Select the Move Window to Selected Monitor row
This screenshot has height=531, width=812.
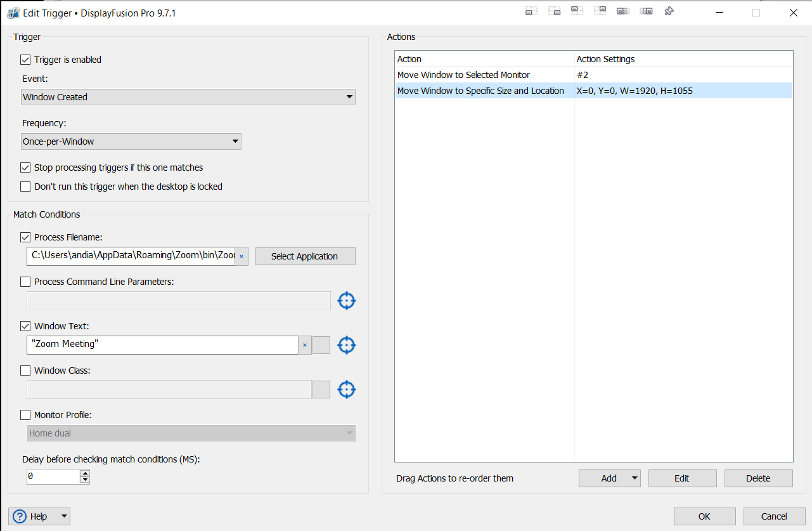[463, 75]
